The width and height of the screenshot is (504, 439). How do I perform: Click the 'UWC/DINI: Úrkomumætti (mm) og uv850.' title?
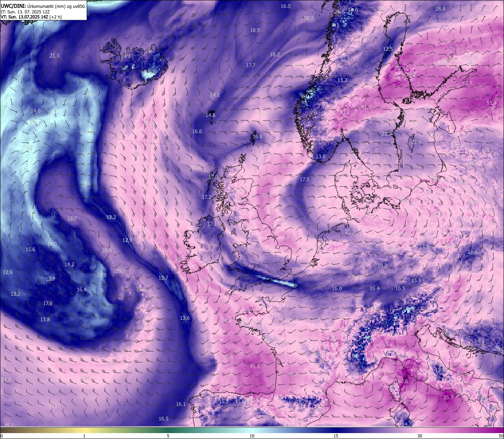tap(43, 6)
